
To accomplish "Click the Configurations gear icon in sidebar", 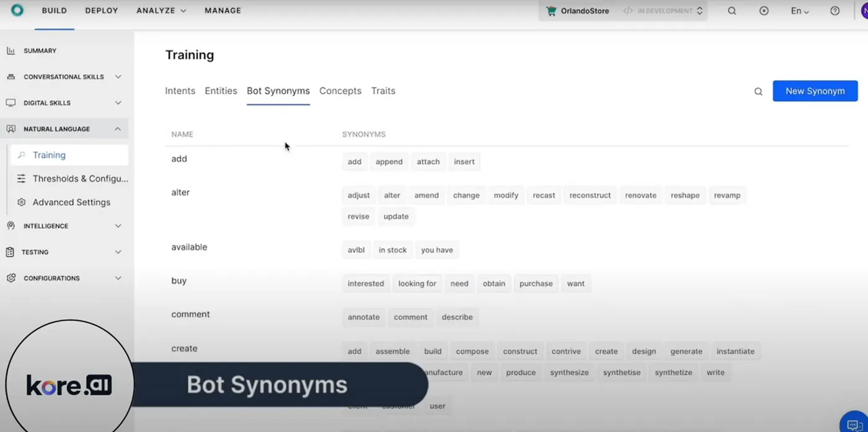I will [x=11, y=278].
